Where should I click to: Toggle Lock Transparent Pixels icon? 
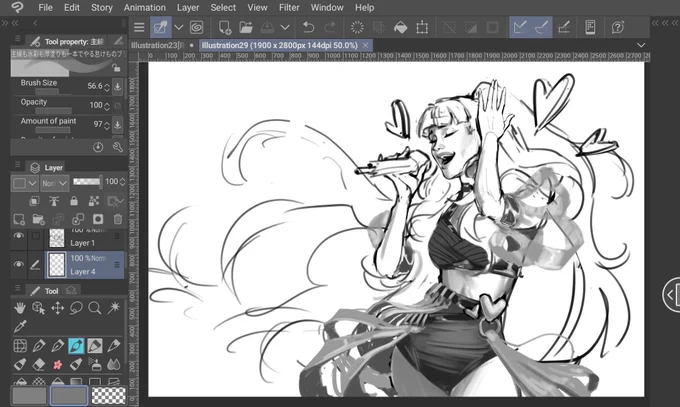click(x=94, y=201)
